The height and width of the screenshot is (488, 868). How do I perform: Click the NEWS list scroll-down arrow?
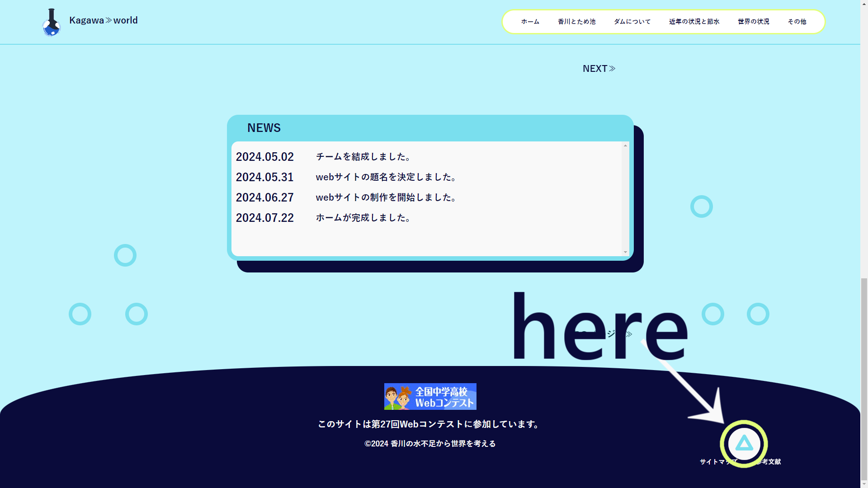pos(625,252)
